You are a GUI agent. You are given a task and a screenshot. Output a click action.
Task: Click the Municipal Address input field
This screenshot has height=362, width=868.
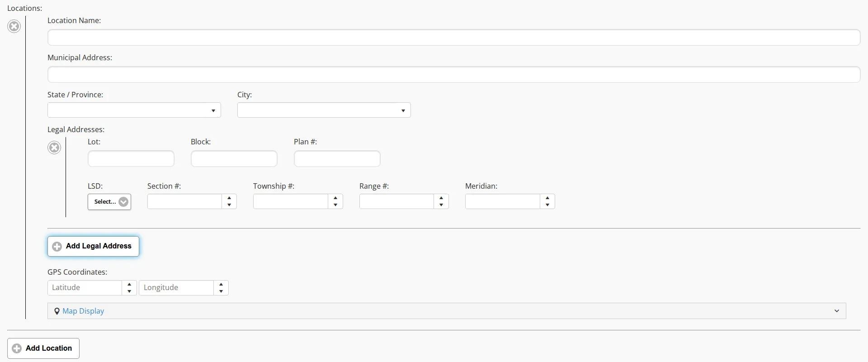point(453,75)
